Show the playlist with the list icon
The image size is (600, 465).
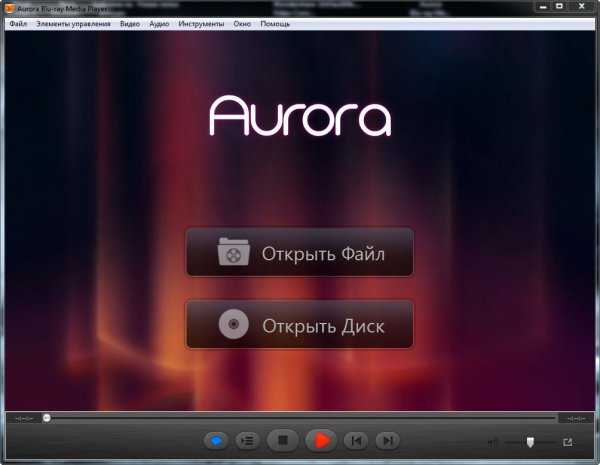click(248, 441)
